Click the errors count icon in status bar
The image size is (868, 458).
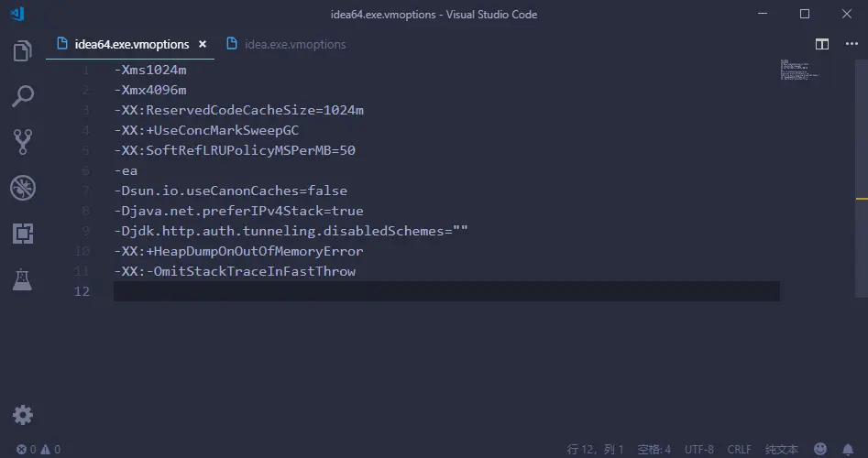point(22,450)
